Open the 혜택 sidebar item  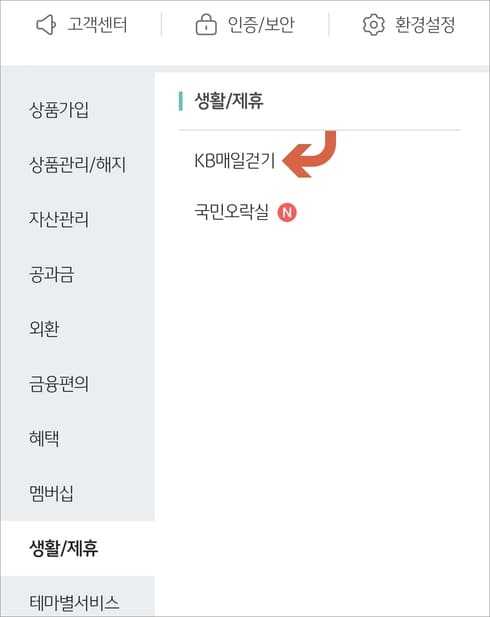(78, 438)
